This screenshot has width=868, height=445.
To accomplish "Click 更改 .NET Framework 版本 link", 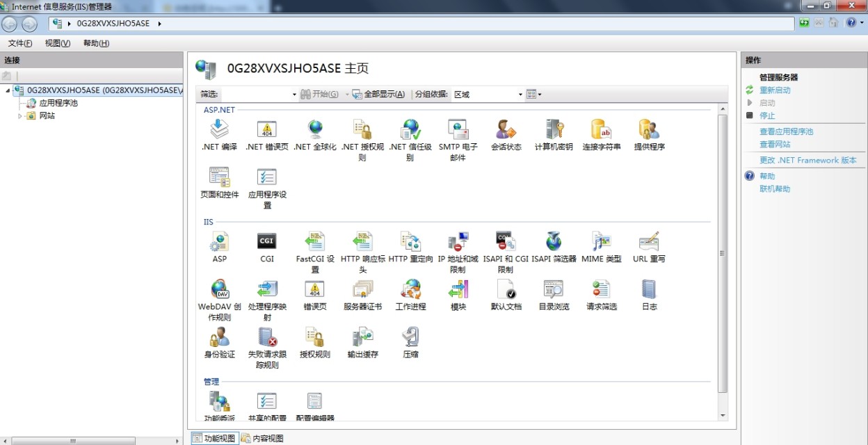I will 808,160.
